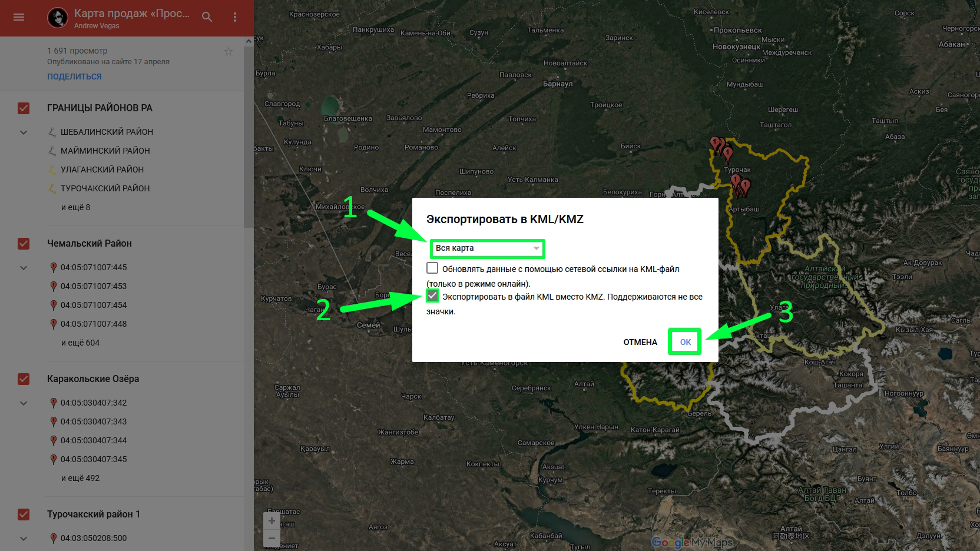
Task: Click the sidebar scroll-up arrow
Action: 249,41
